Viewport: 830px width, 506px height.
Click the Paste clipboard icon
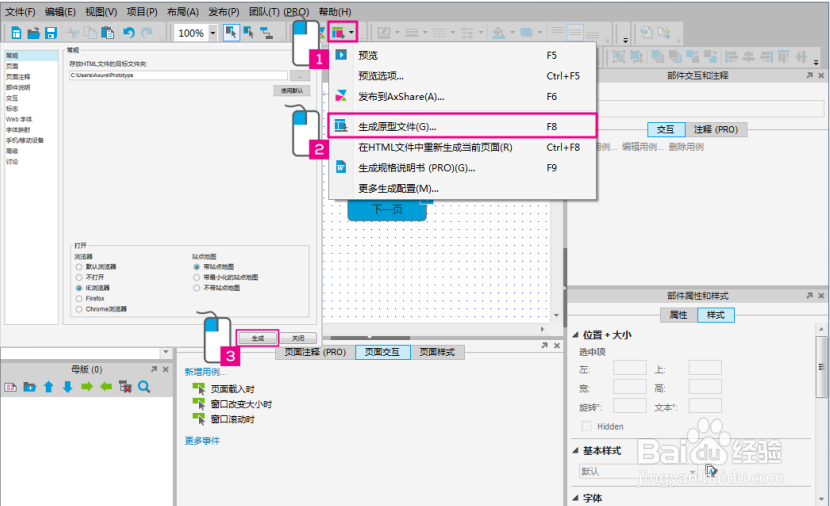107,33
